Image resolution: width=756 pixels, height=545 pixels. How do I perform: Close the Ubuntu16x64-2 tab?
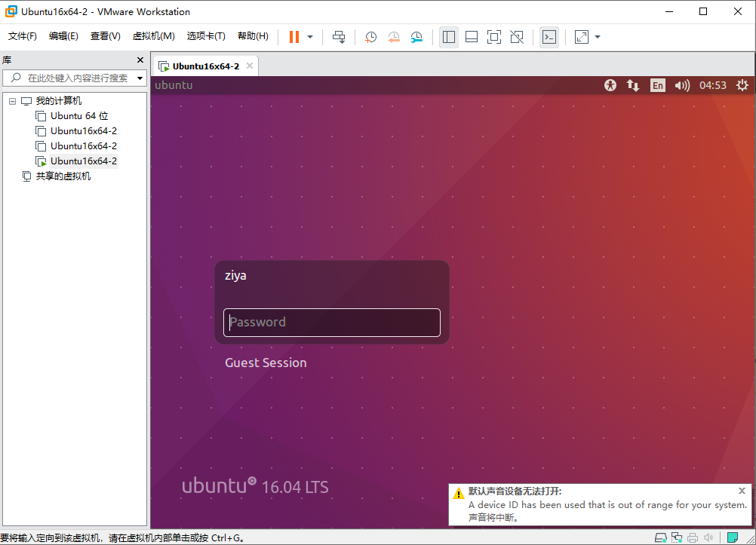[x=250, y=66]
